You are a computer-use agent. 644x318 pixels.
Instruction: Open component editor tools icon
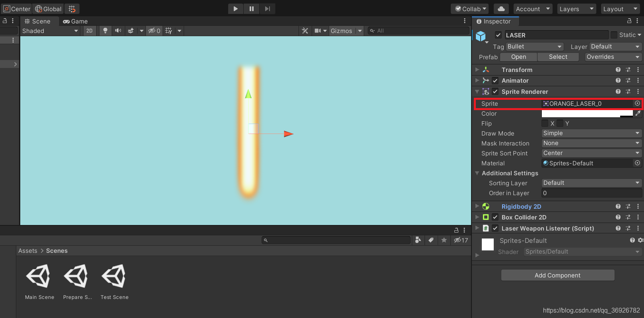[x=305, y=31]
